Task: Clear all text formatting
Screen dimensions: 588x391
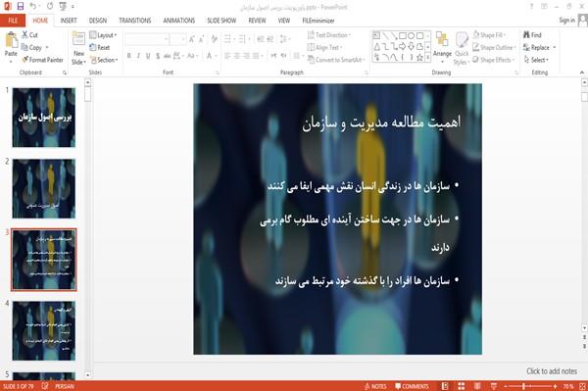Action: 214,39
